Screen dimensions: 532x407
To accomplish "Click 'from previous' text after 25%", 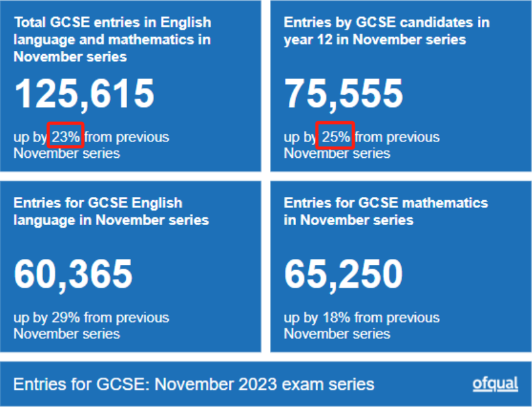I will [397, 138].
